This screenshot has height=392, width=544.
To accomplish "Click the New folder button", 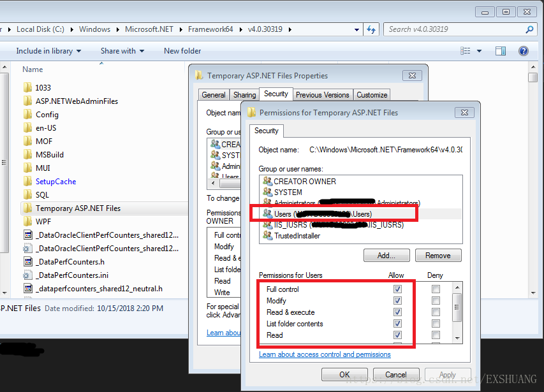I will [x=182, y=51].
